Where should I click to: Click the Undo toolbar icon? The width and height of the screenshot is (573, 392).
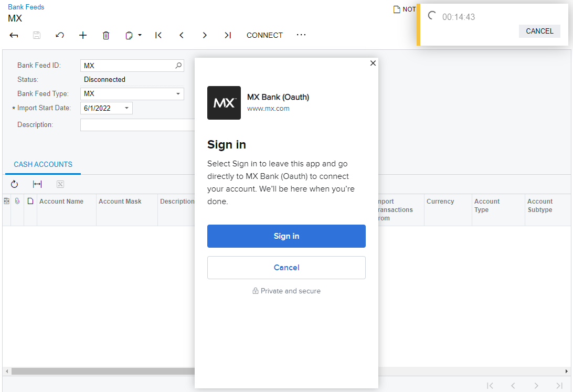pos(60,35)
